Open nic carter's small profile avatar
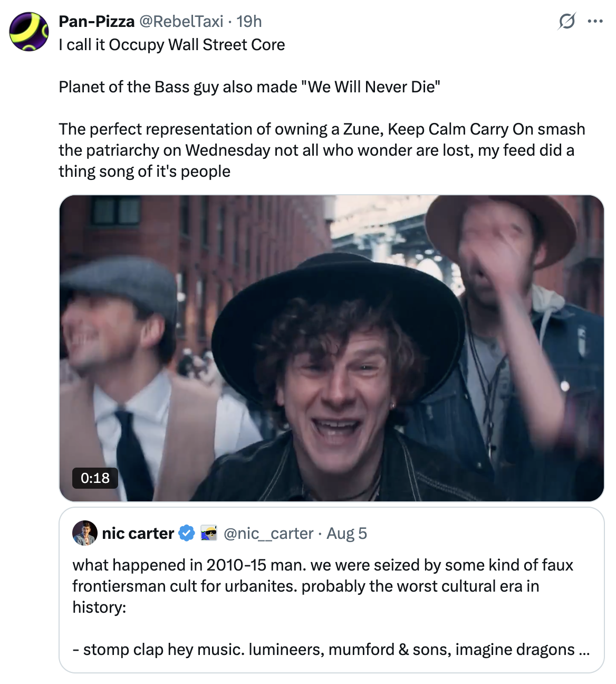Viewport: 616px width, 684px height. point(84,533)
